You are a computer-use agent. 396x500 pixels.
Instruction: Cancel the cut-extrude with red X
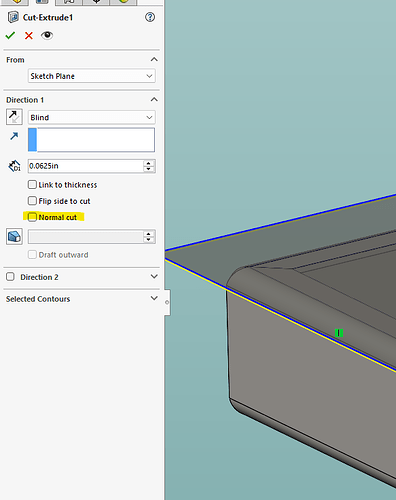[x=29, y=35]
